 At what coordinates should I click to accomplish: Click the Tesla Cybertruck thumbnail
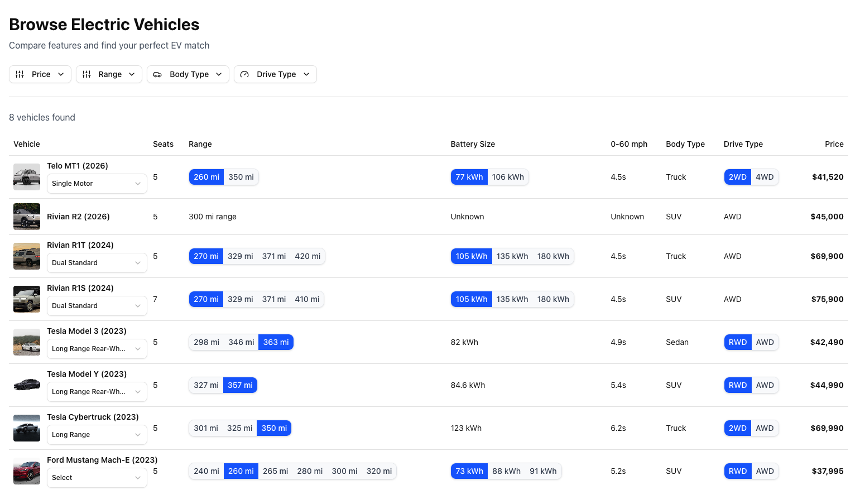[x=27, y=428]
